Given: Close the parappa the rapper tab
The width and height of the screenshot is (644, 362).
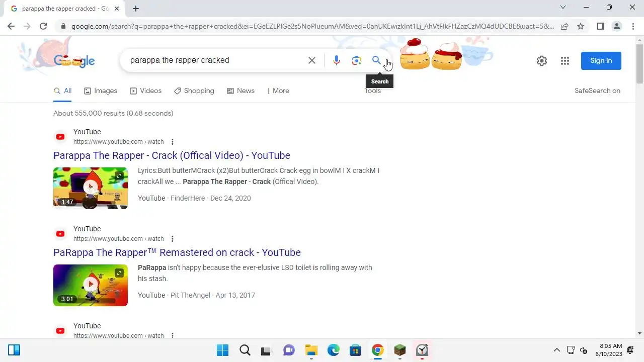Looking at the screenshot, I should [117, 9].
